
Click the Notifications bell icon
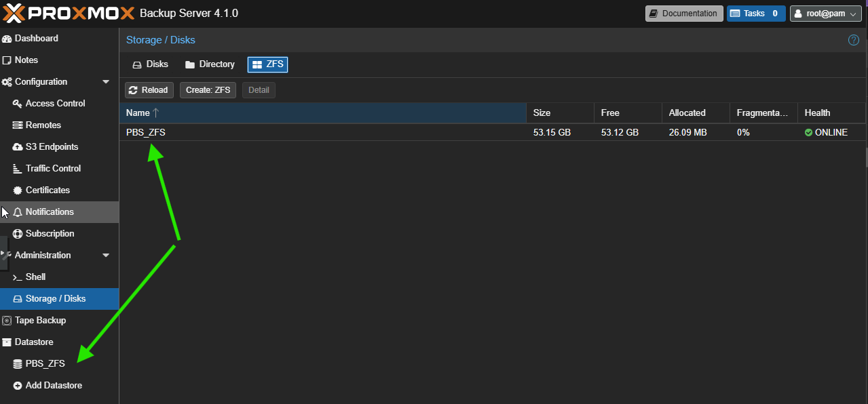18,212
